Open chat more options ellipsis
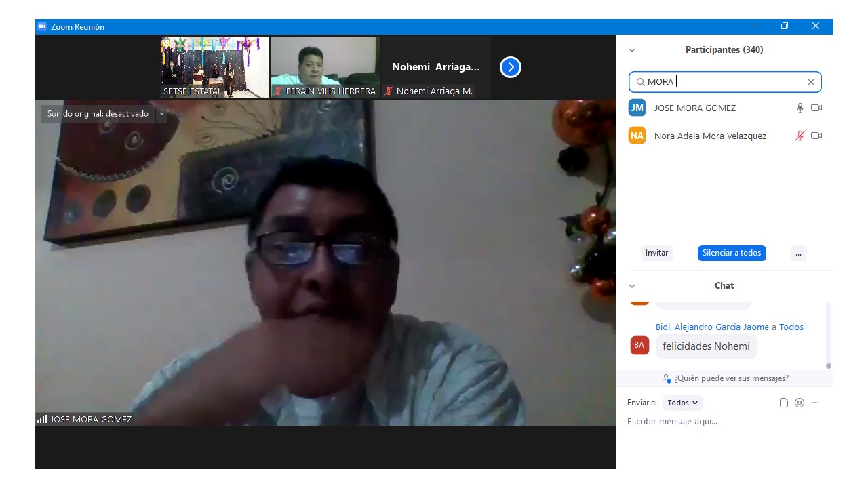The width and height of the screenshot is (868, 488). 815,403
